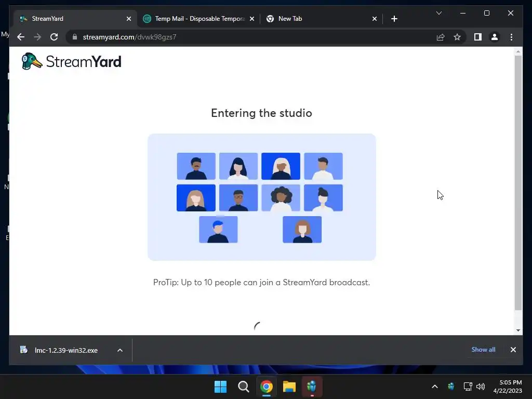Close the downloads bar
532x399 pixels.
click(513, 350)
